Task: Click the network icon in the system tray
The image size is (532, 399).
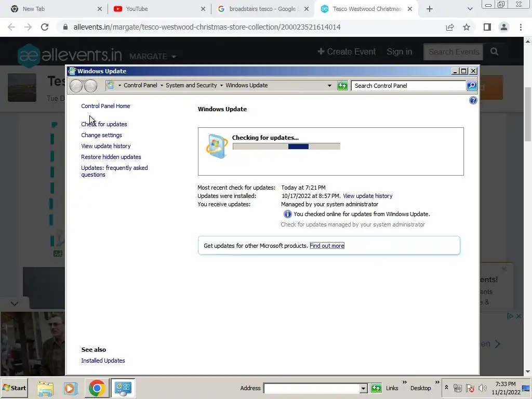Action: tap(457, 388)
